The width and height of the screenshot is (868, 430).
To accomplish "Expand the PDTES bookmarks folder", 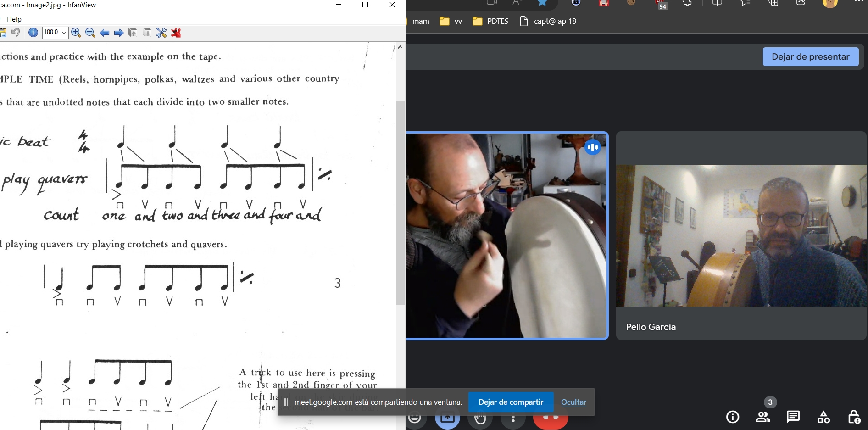I will tap(490, 21).
